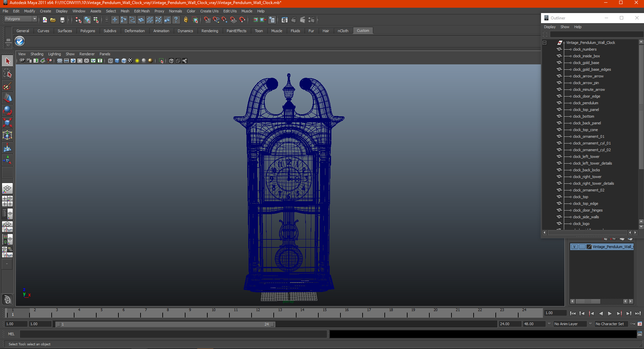Click the layer color swatch box
Image resolution: width=644 pixels, height=349 pixels.
[x=589, y=247]
